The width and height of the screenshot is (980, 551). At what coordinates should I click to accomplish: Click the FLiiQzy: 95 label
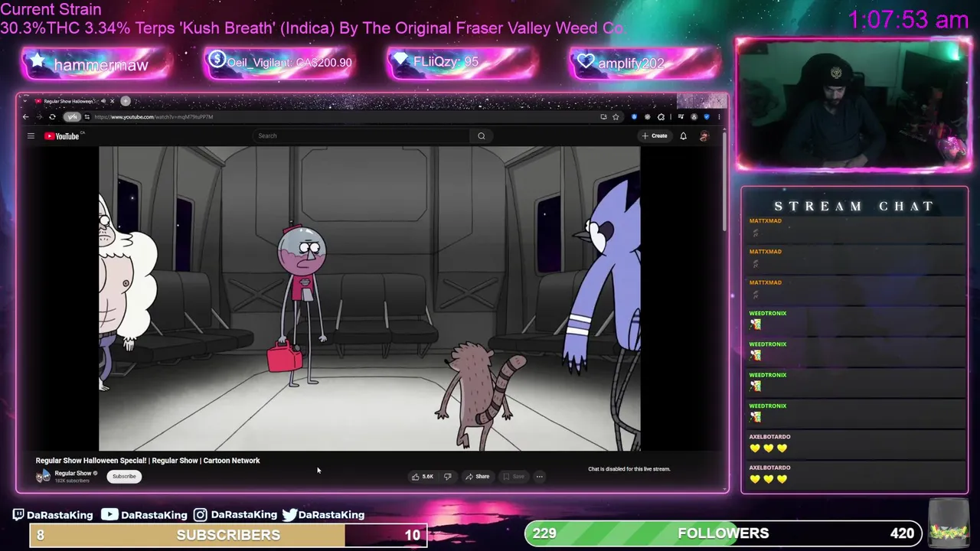coord(463,62)
